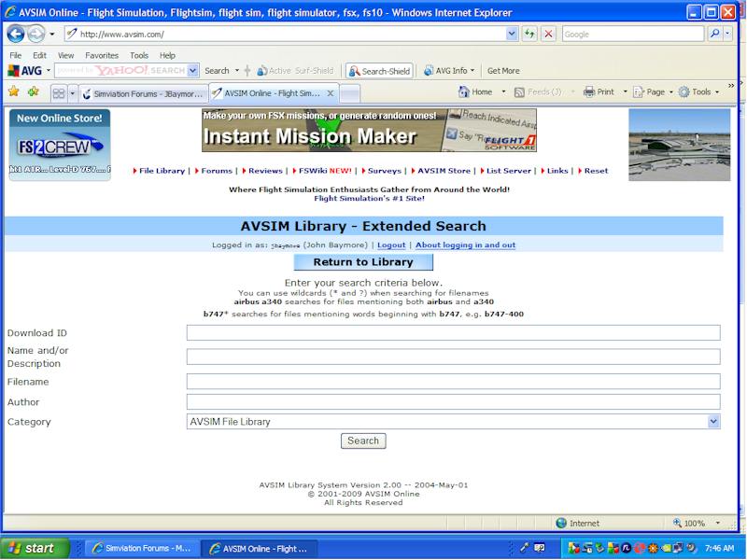Click the Stop loading icon

[x=548, y=34]
